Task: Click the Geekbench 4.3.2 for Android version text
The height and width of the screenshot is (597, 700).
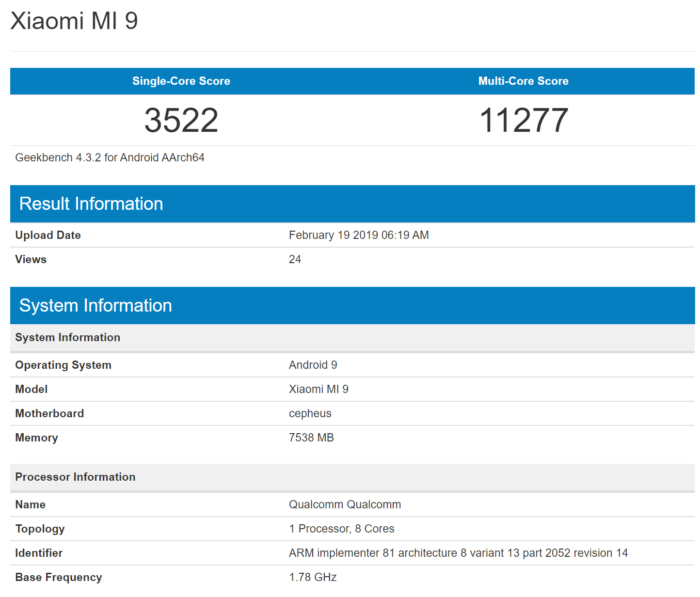Action: pos(110,157)
